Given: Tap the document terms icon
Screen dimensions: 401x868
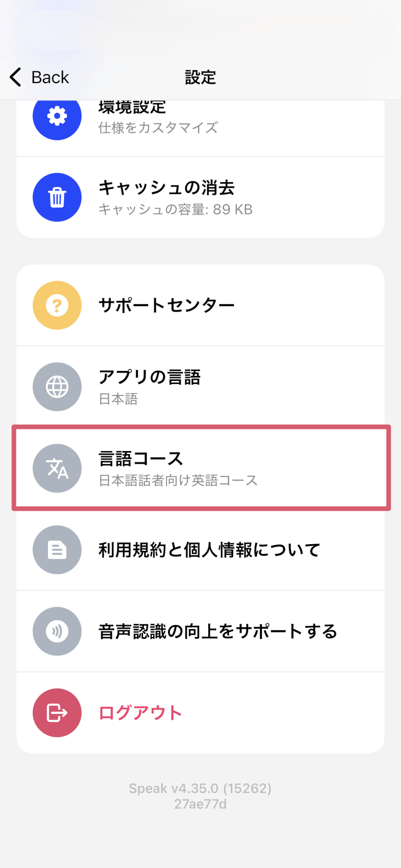Looking at the screenshot, I should click(57, 550).
